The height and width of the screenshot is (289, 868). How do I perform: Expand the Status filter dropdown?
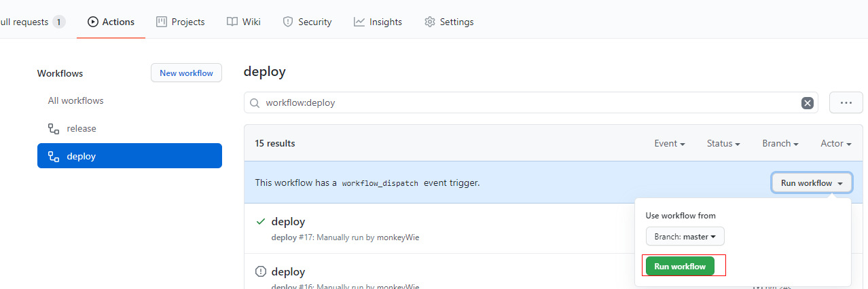[x=723, y=144]
